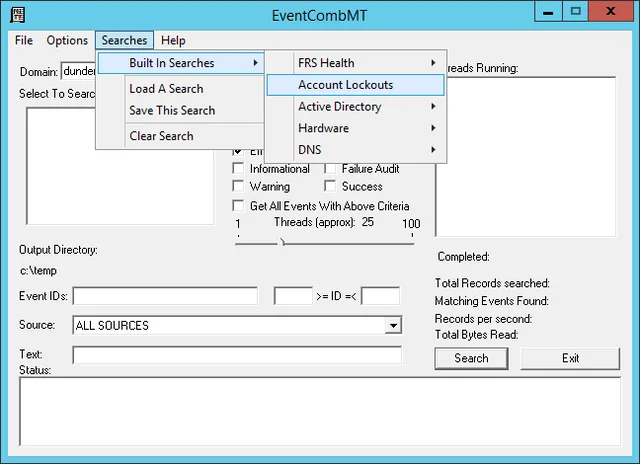The image size is (640, 464).
Task: Open the Help menu
Action: [173, 40]
